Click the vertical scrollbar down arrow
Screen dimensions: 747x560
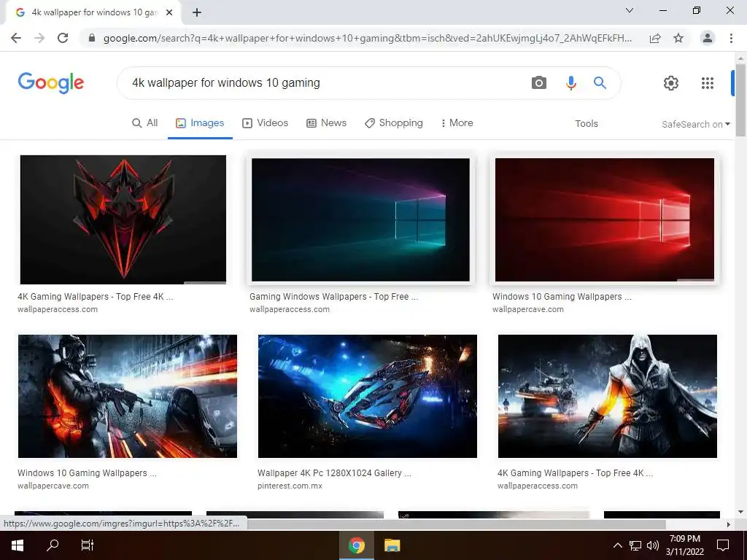click(740, 512)
